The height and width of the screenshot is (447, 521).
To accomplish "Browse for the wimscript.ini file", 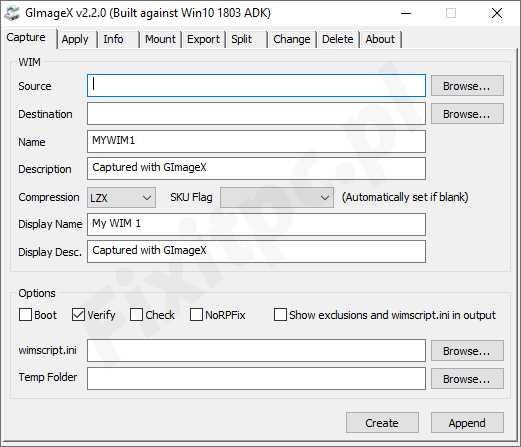I will tap(467, 351).
